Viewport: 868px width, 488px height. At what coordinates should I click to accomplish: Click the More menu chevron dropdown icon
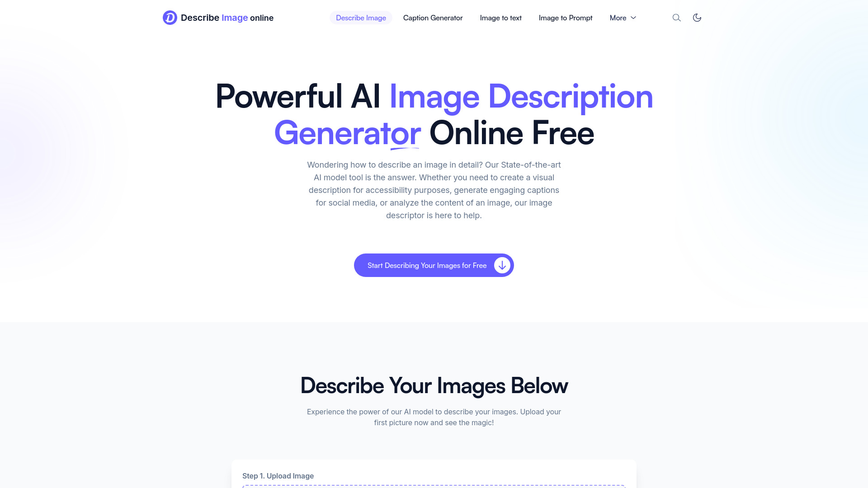coord(634,18)
